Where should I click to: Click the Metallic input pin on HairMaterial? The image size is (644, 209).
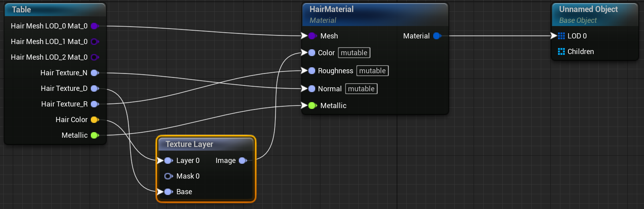point(312,106)
